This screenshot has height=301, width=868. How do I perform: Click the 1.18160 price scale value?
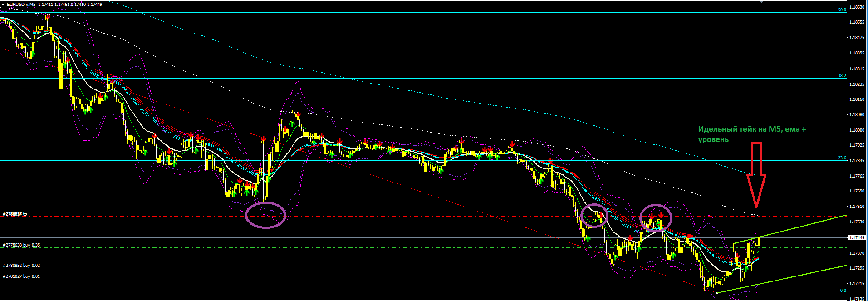pos(857,99)
